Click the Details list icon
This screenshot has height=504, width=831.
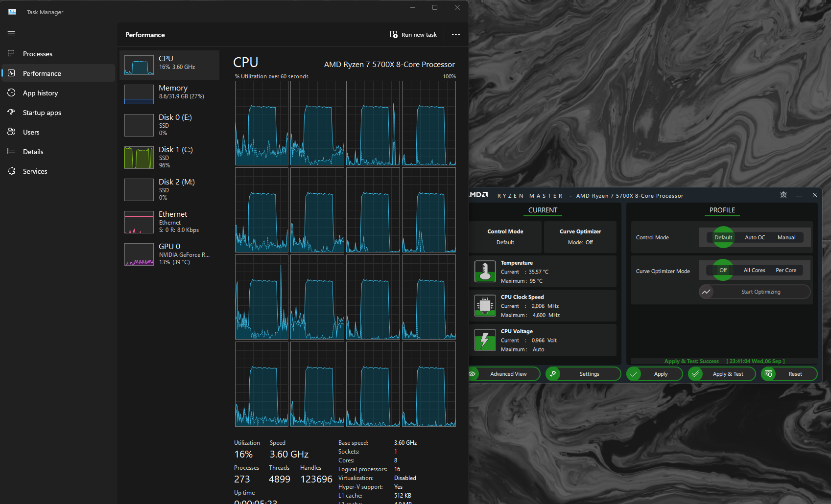click(11, 151)
